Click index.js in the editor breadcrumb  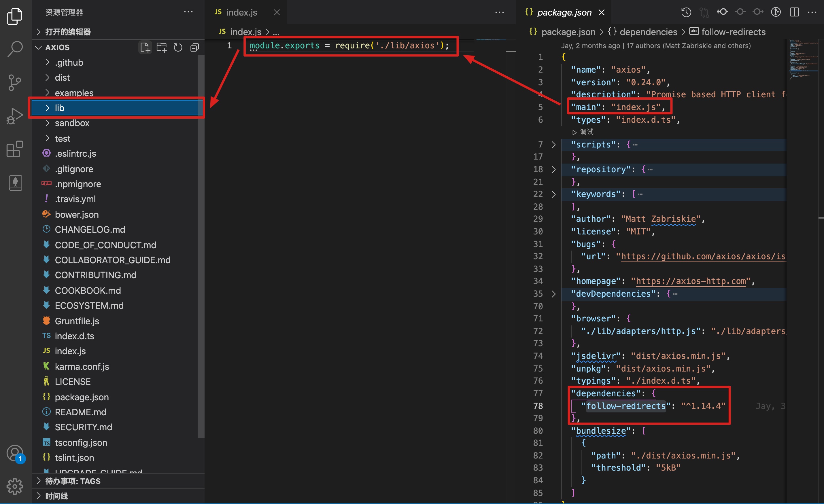point(240,32)
